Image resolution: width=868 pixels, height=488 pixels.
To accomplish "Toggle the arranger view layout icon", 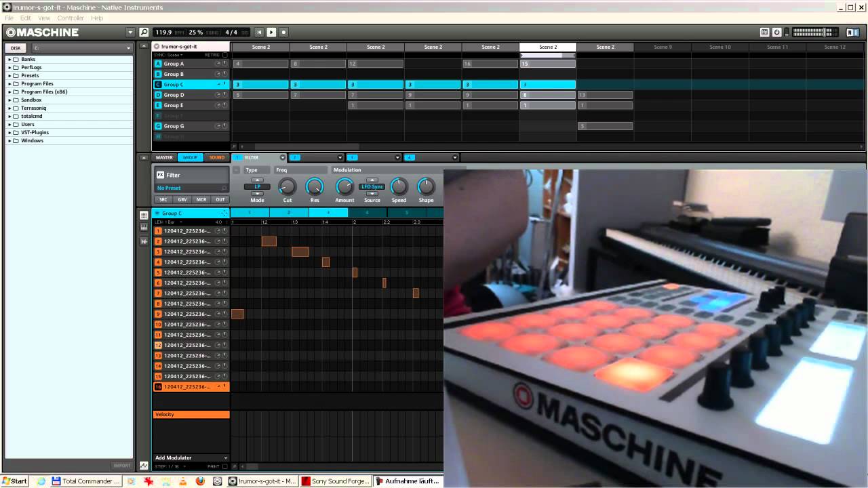I will point(764,32).
